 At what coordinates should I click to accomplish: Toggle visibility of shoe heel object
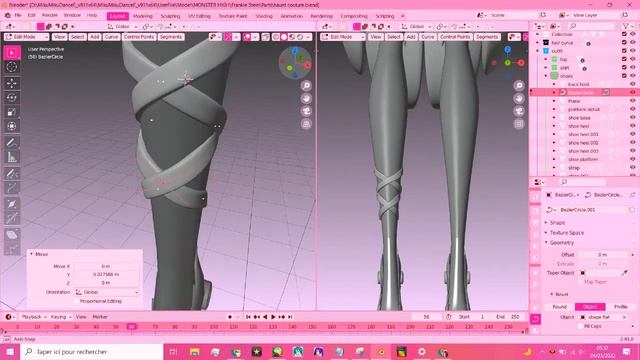click(x=633, y=126)
